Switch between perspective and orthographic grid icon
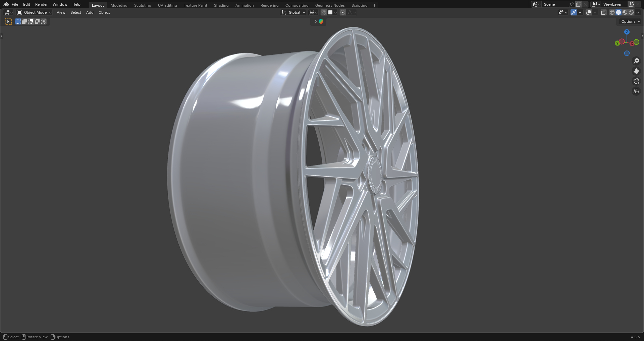Image resolution: width=644 pixels, height=341 pixels. pyautogui.click(x=636, y=91)
